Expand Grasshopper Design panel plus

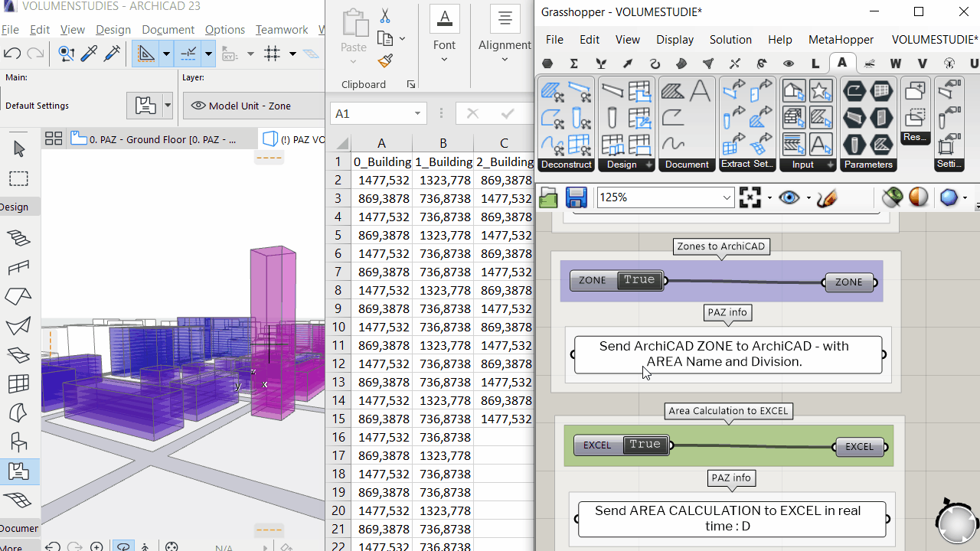(x=648, y=165)
